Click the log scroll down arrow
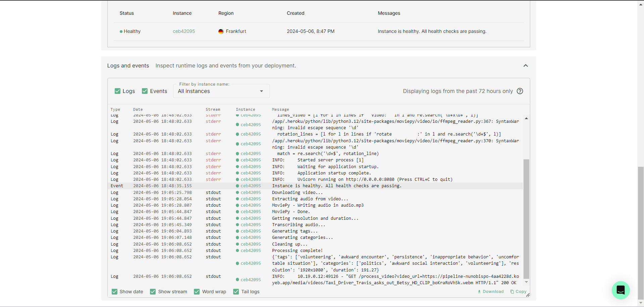Screen dimensions: 644x307 click(526, 282)
